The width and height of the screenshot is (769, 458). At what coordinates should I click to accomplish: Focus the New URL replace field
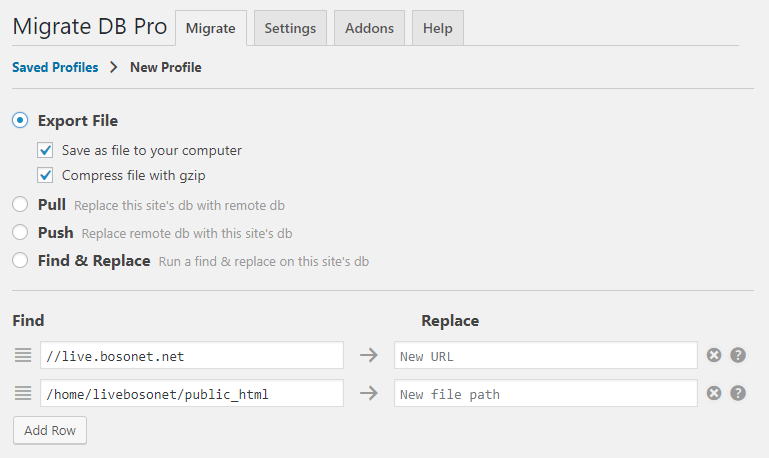(545, 355)
